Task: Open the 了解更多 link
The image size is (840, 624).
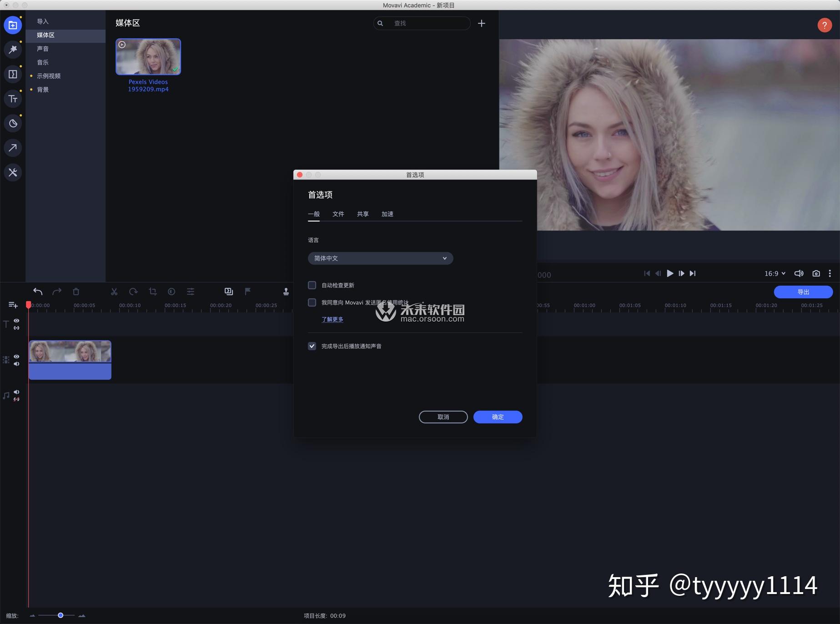Action: tap(332, 319)
